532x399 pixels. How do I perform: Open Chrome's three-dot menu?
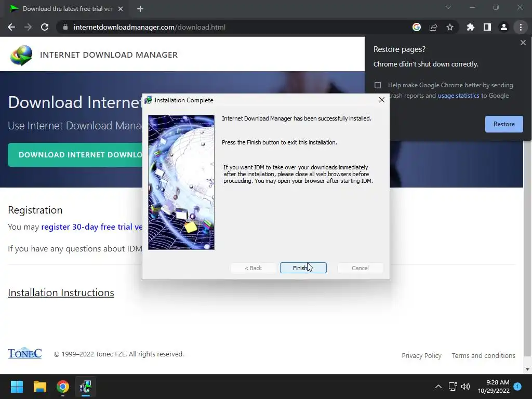coord(521,27)
